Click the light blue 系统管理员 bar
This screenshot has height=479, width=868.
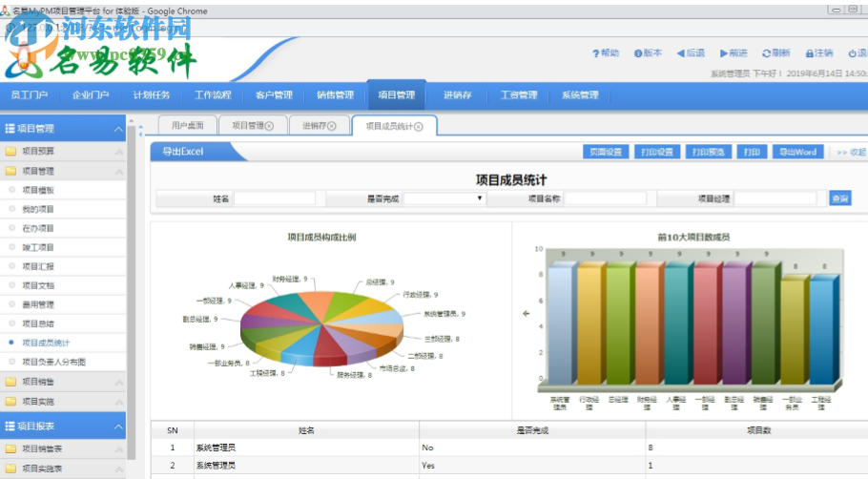pos(561,324)
